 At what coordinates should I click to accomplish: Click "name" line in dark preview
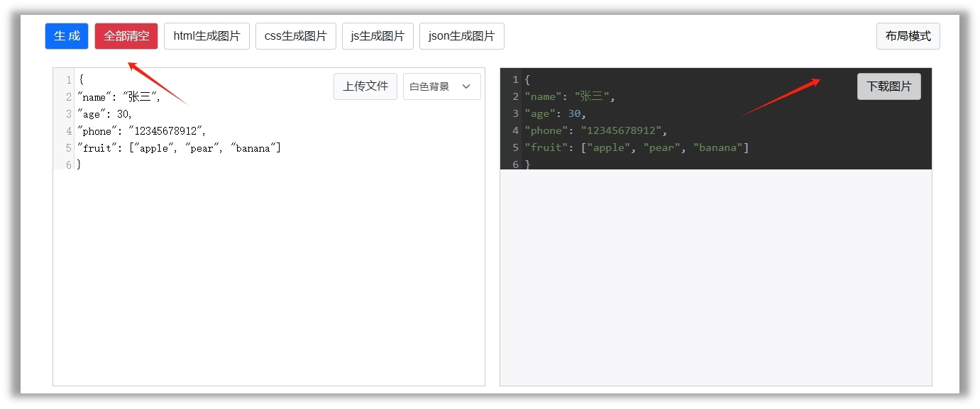click(570, 96)
